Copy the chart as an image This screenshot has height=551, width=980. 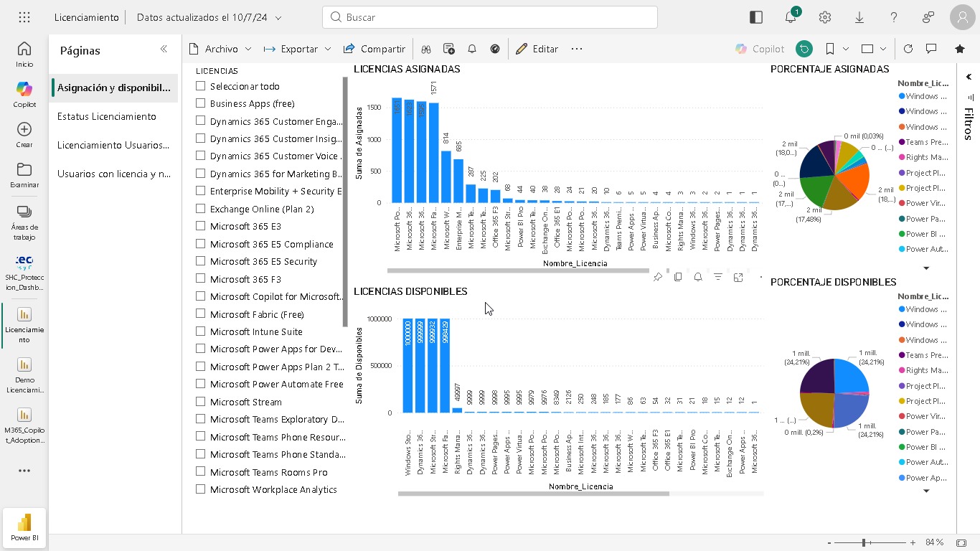678,276
